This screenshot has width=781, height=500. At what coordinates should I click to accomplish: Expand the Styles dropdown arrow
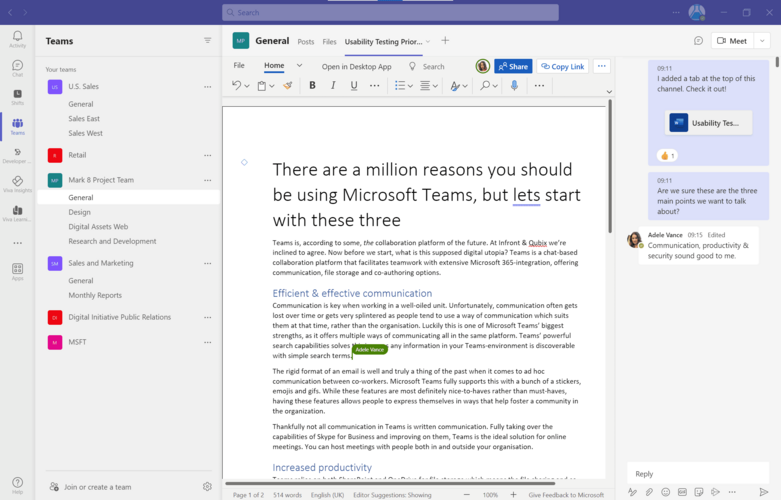click(465, 86)
